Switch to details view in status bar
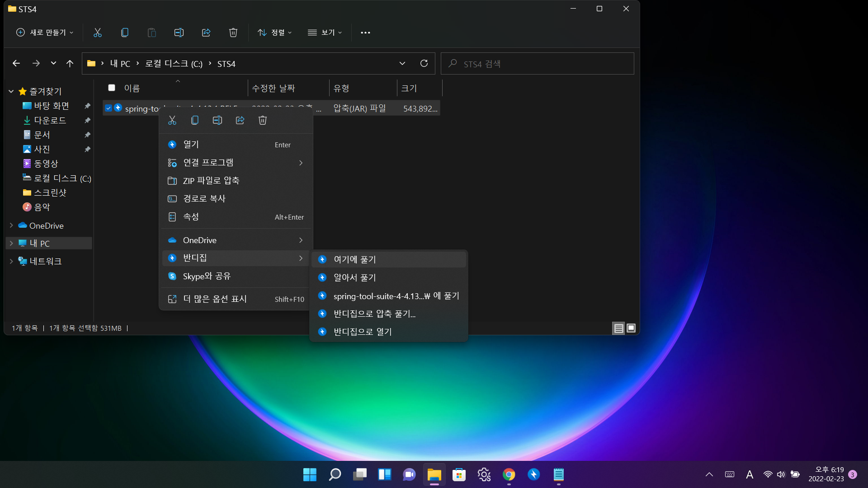This screenshot has height=488, width=868. (x=618, y=328)
